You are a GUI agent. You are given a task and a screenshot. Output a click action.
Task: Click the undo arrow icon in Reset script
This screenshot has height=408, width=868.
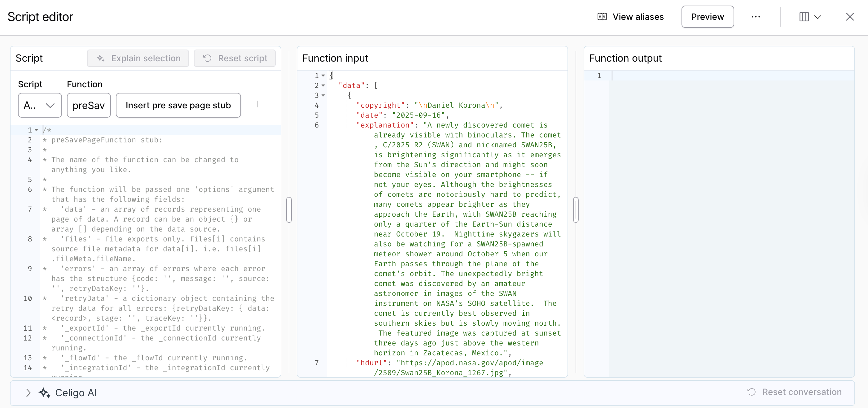pyautogui.click(x=207, y=58)
